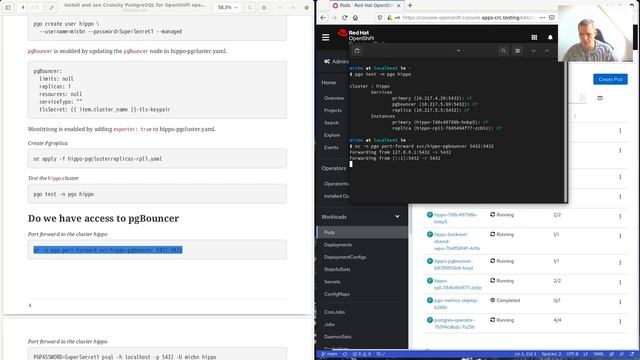Viewport: 640px width, 360px height.
Task: Reload the browser page
Action: pyautogui.click(x=345, y=18)
